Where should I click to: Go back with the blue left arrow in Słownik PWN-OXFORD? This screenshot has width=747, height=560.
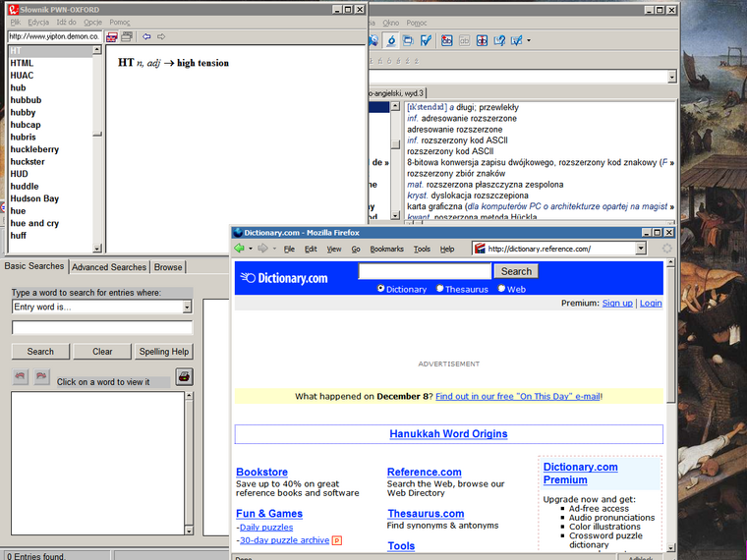pos(146,36)
